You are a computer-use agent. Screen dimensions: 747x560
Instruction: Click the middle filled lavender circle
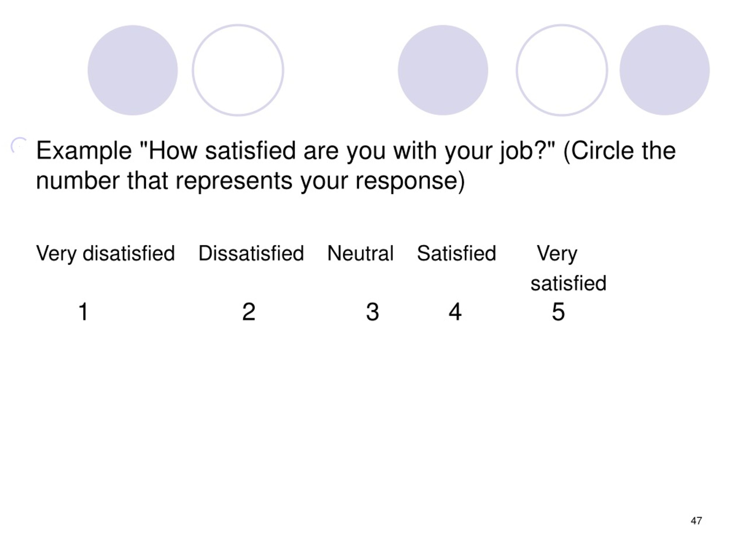point(443,70)
